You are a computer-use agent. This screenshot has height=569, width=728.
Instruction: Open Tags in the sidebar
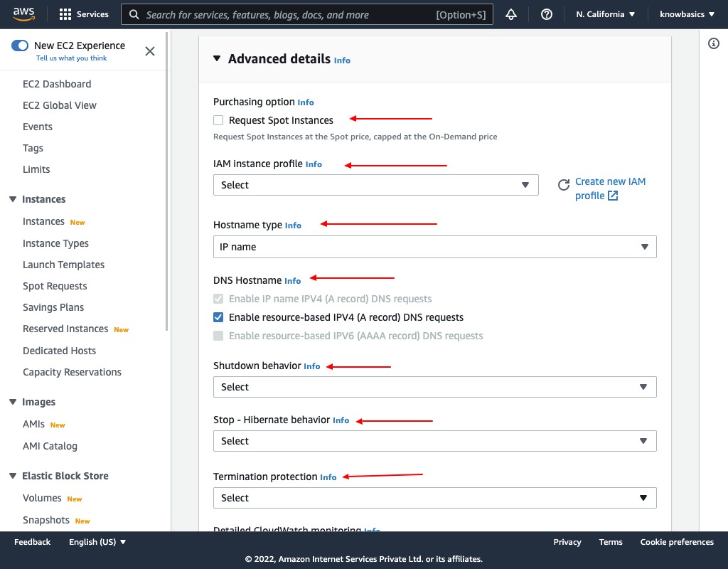pyautogui.click(x=33, y=148)
